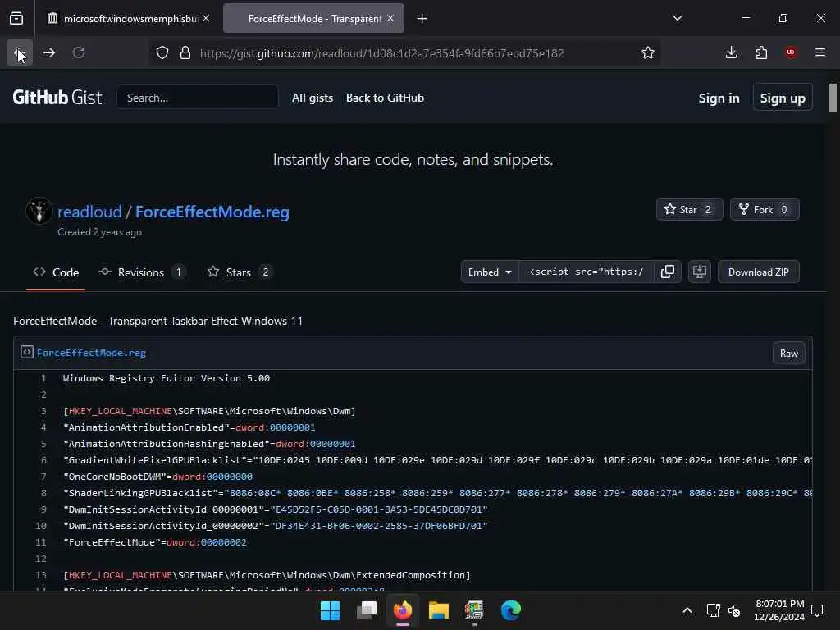Switch to the microsoftwindowsmemphisbu tab
This screenshot has height=630, width=840.
129,19
